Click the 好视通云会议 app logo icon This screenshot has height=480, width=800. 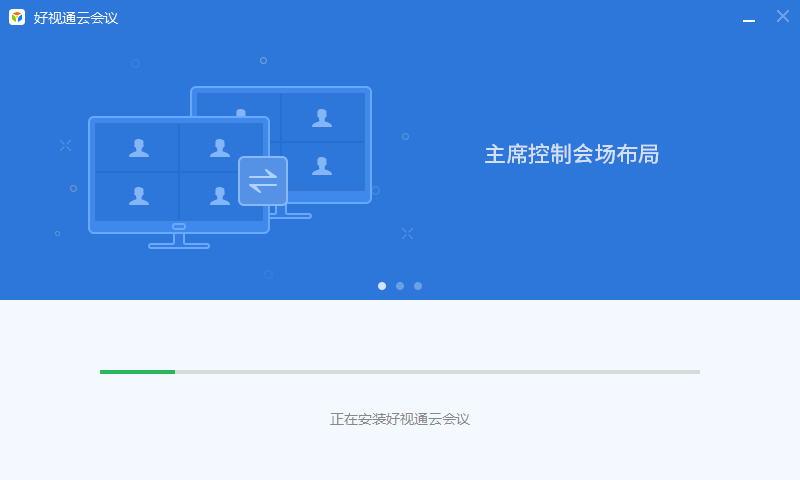(x=17, y=17)
